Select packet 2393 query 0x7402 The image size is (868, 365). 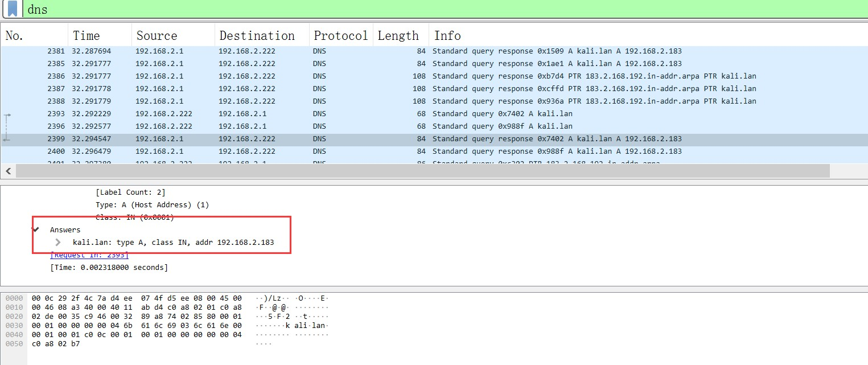(x=434, y=114)
